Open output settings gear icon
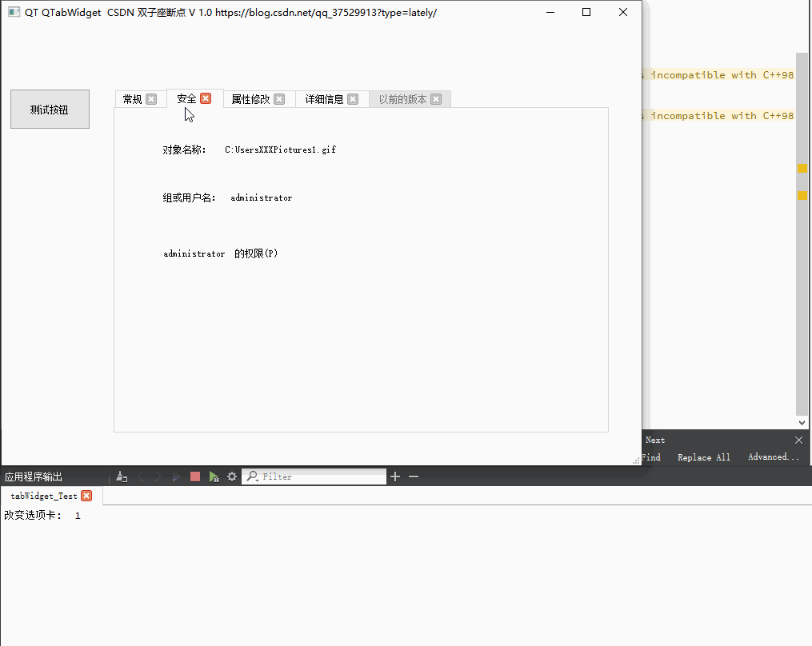The width and height of the screenshot is (812, 646). coord(232,477)
